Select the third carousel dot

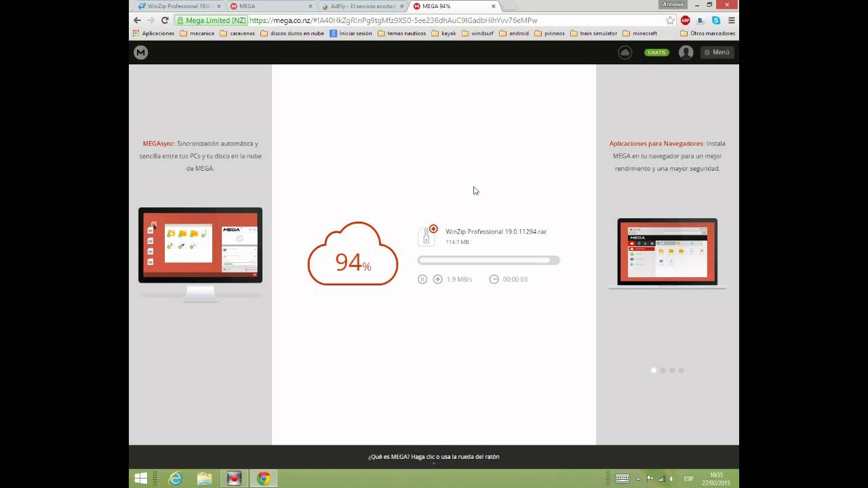click(x=672, y=370)
